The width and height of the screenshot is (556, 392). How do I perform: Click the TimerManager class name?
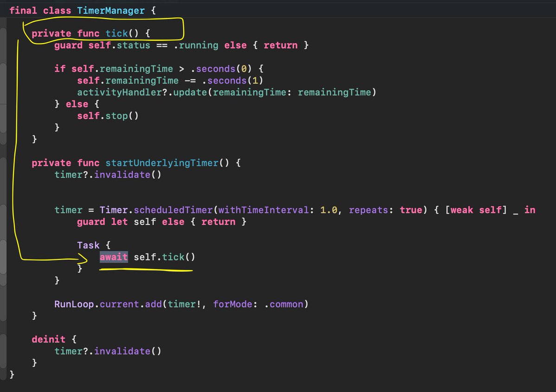tap(111, 10)
